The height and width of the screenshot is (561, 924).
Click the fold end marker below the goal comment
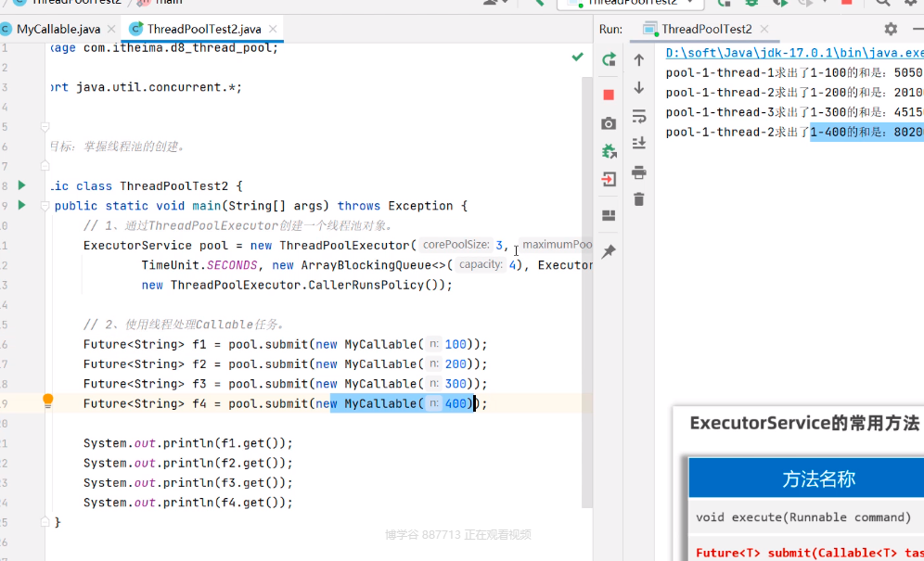tap(45, 166)
